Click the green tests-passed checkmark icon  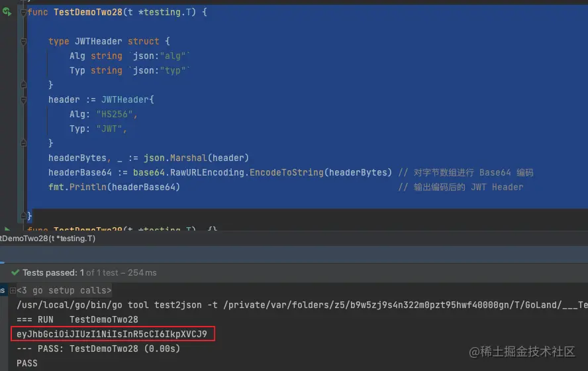pyautogui.click(x=15, y=272)
